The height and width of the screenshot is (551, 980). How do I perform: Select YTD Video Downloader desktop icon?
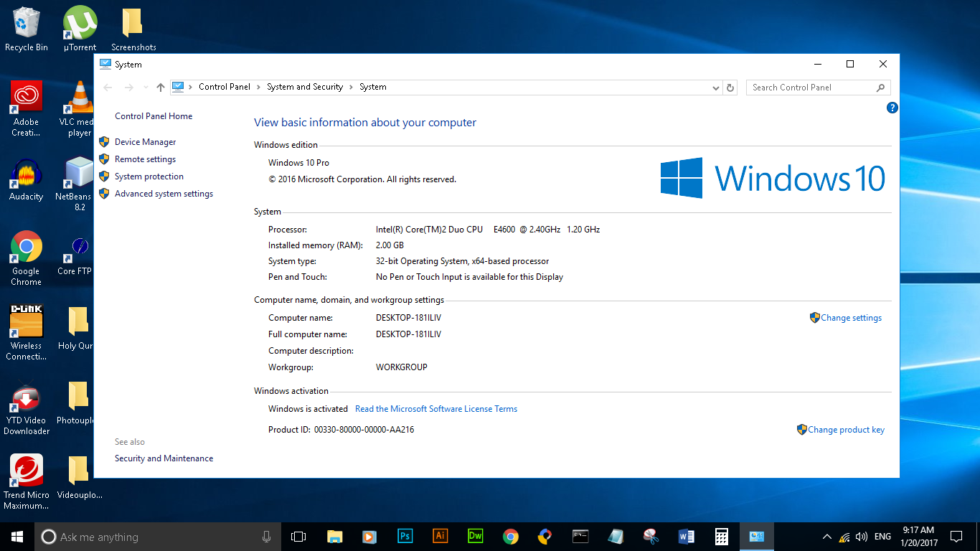[x=27, y=410]
